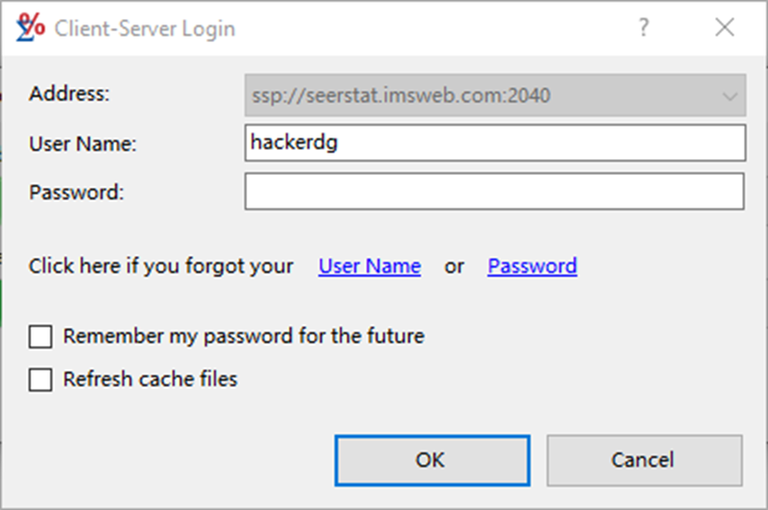Follow the forgot Password link

coord(532,266)
